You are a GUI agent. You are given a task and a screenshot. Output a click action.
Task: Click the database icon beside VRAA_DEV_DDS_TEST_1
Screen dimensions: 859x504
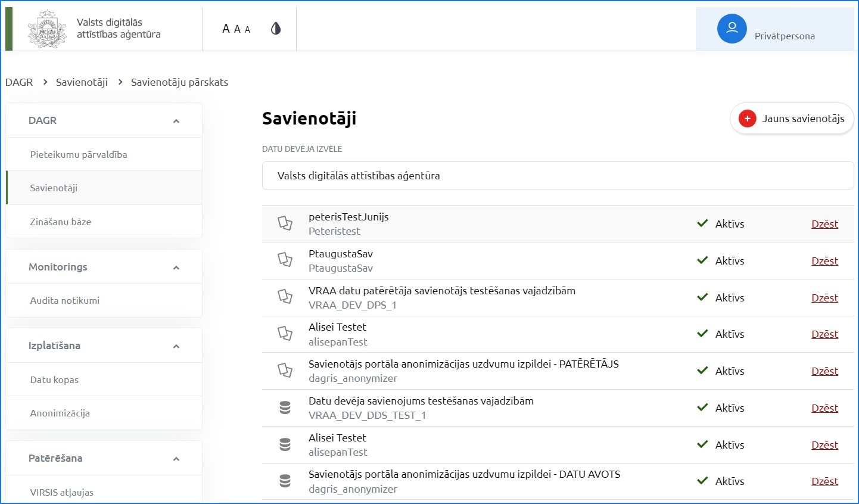click(285, 407)
